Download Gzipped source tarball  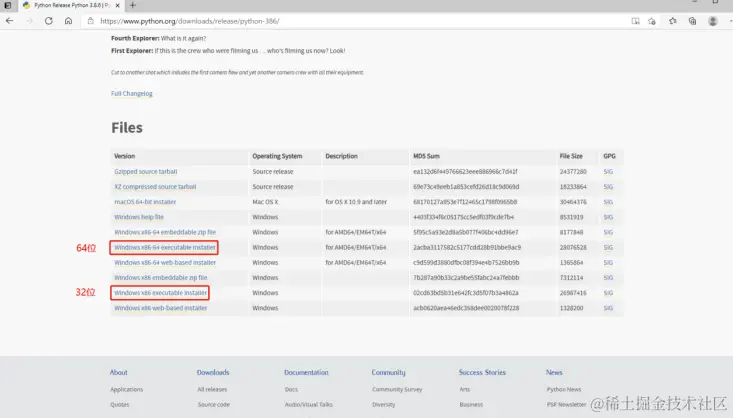click(x=146, y=172)
